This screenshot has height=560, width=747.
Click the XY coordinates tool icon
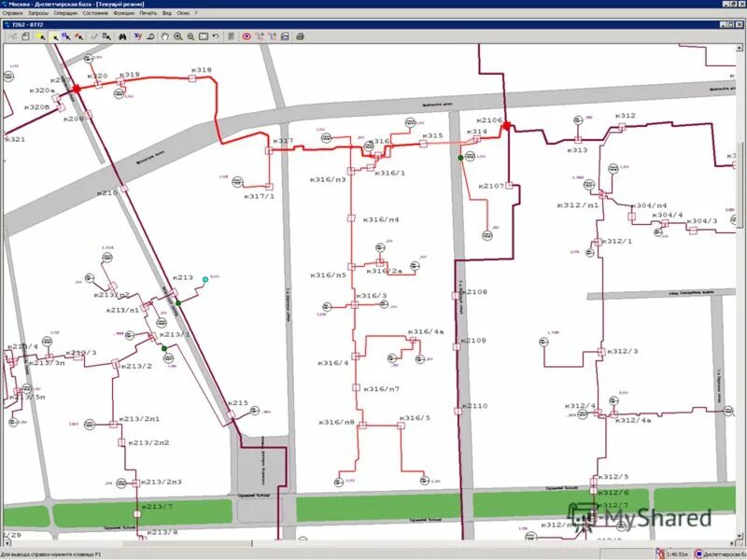(138, 36)
